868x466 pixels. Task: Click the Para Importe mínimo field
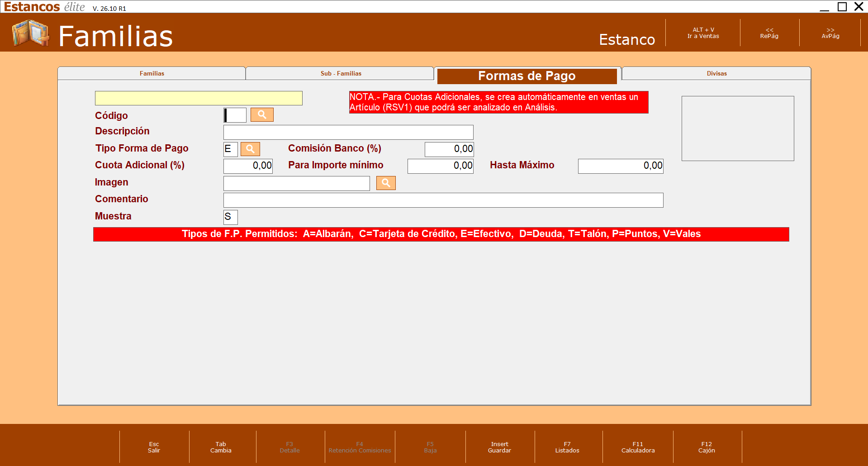441,166
